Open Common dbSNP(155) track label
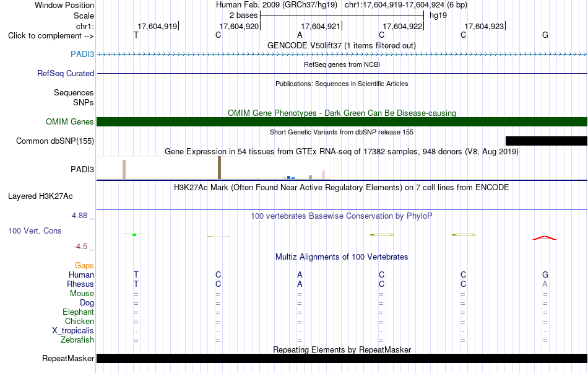The width and height of the screenshot is (588, 373). click(54, 141)
